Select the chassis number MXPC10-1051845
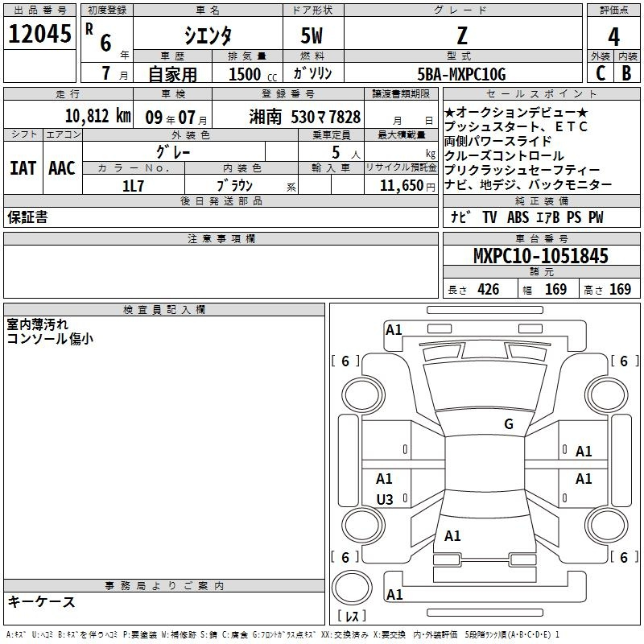Screen dimensions: 644x644 pos(540,256)
